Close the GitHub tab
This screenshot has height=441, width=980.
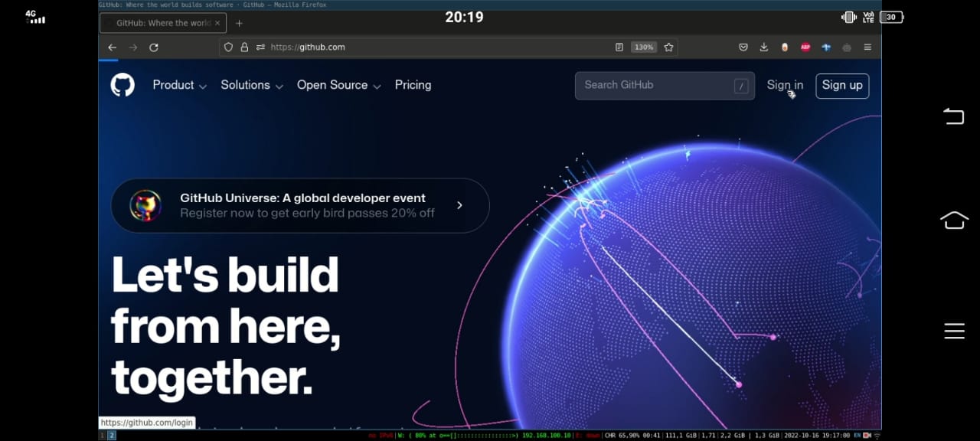tap(217, 23)
